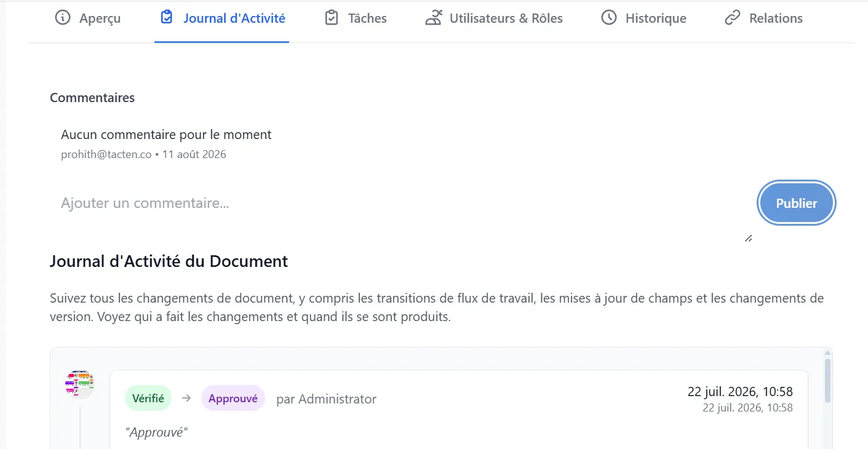Switch to the Tâches tab

coord(356,18)
